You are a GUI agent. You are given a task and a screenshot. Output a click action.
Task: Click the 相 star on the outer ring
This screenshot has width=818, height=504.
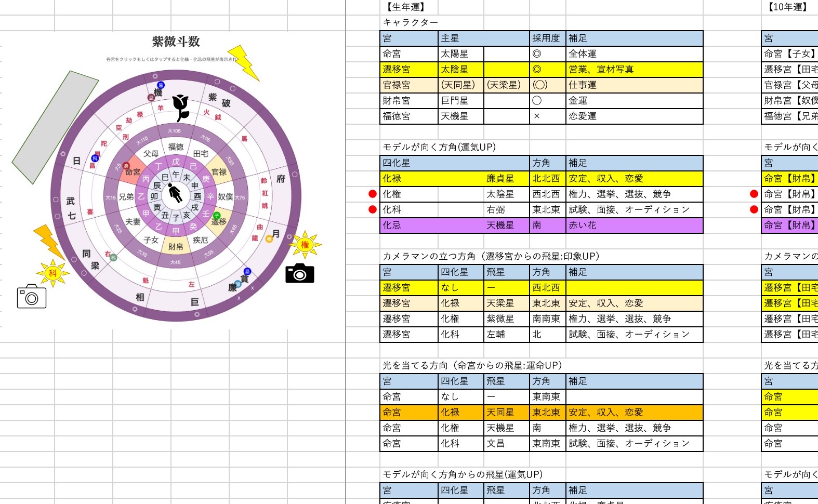coord(140,297)
